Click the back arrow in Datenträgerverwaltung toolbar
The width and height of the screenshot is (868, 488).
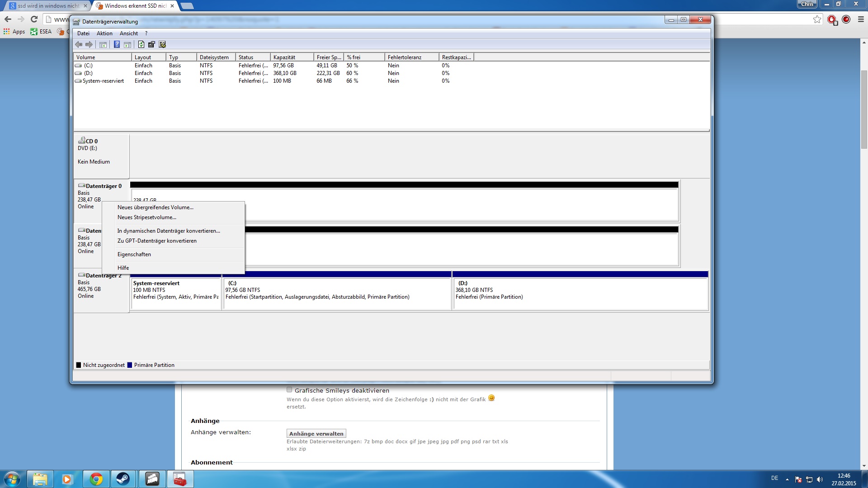pos(79,44)
